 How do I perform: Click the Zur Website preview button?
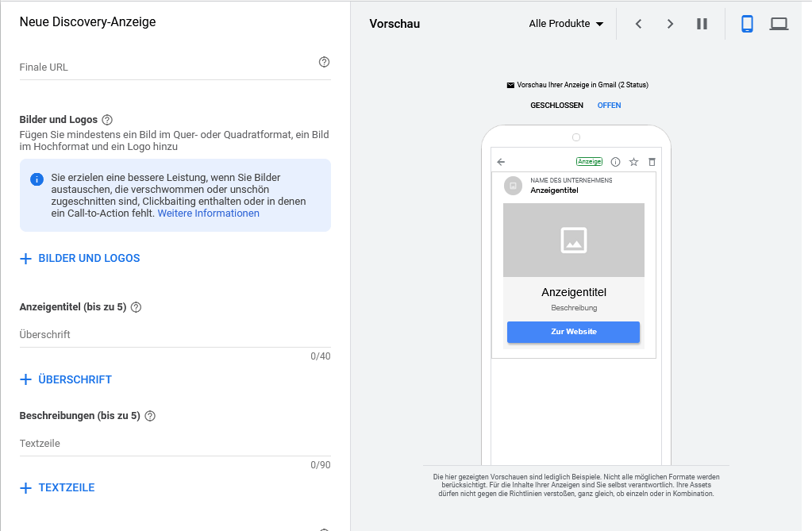coord(573,332)
